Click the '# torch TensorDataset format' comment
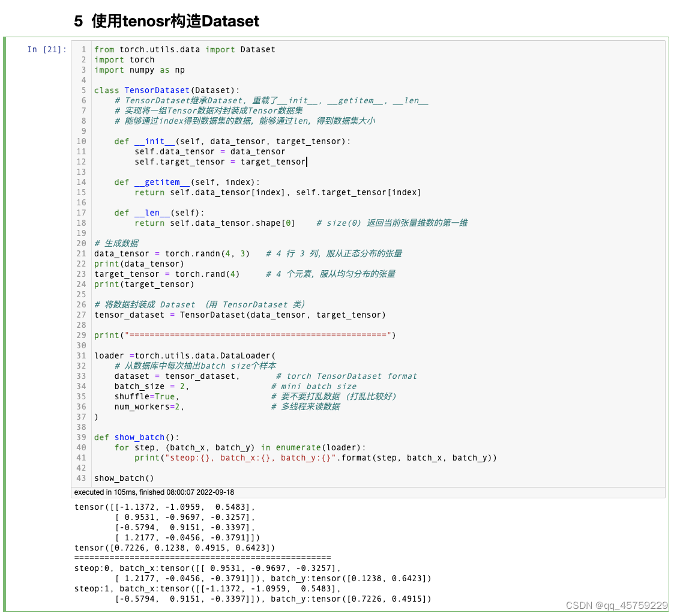Viewport: 677px width, 616px height. click(x=347, y=376)
